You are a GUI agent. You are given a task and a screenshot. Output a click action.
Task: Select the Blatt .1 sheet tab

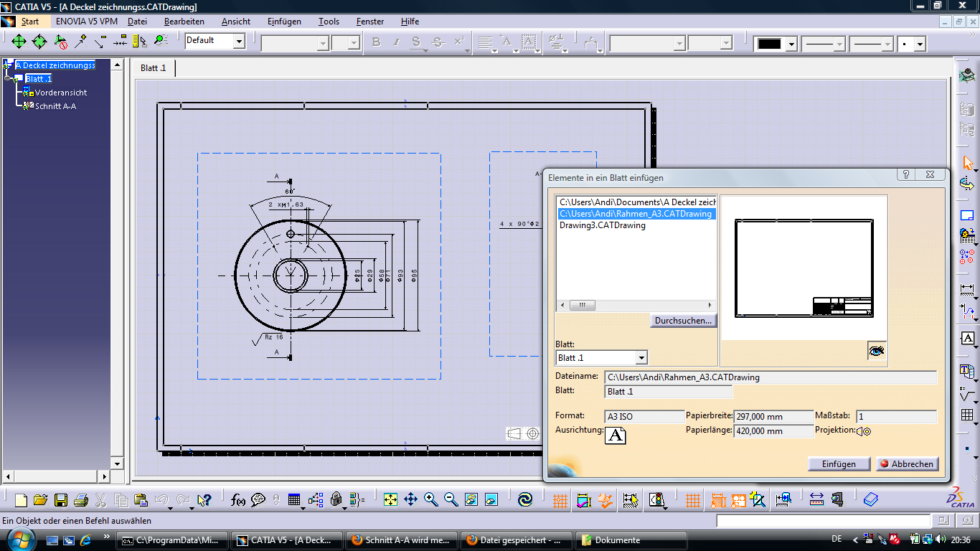153,68
